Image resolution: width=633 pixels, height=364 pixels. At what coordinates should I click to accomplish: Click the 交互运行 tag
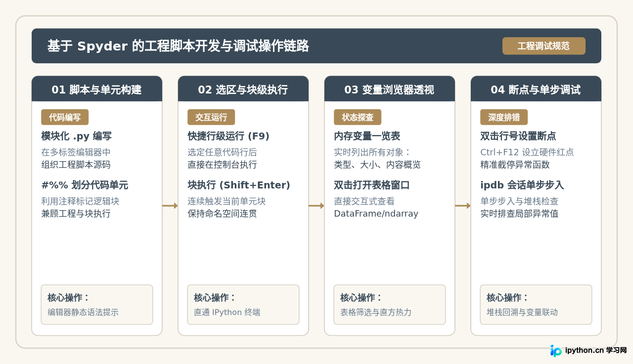211,117
